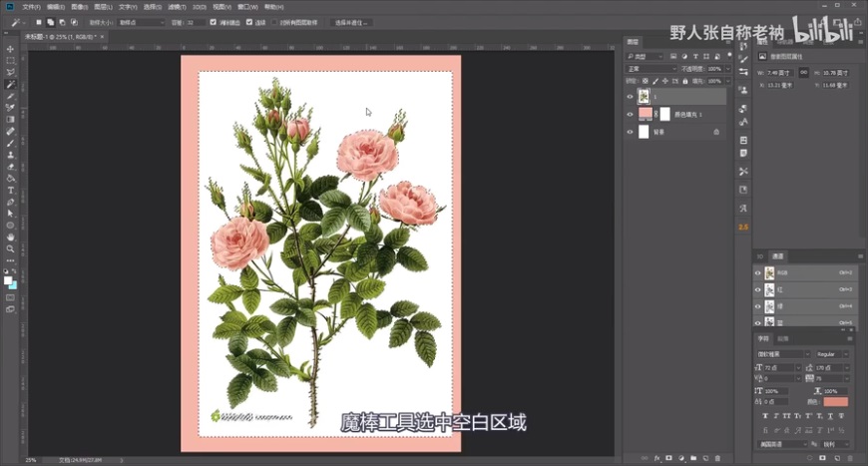868x466 pixels.
Task: Click the Add to Selection mode icon
Action: click(50, 22)
